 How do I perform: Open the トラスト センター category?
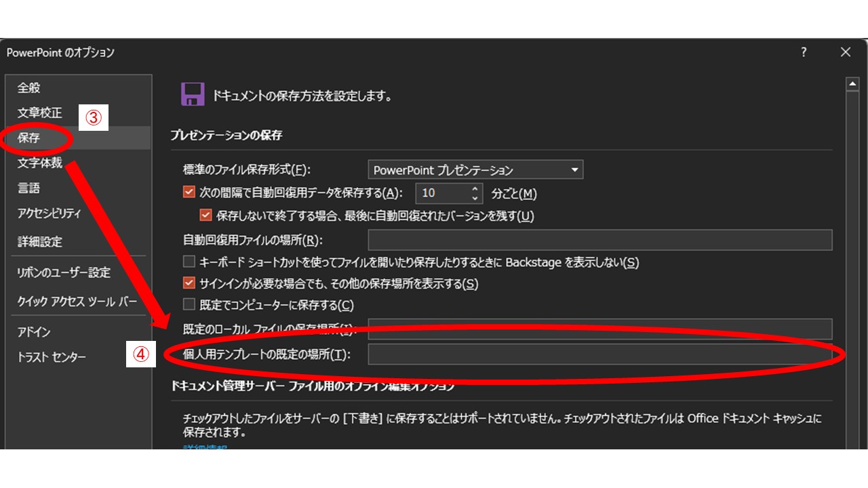click(x=52, y=357)
